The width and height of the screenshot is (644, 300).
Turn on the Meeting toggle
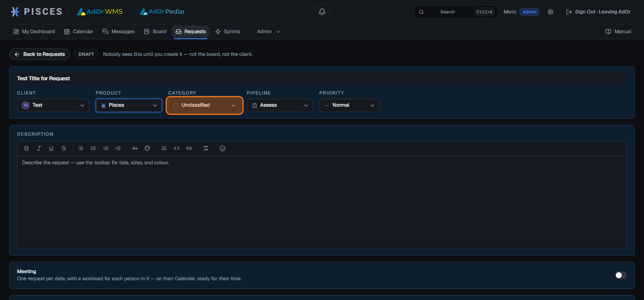(621, 275)
